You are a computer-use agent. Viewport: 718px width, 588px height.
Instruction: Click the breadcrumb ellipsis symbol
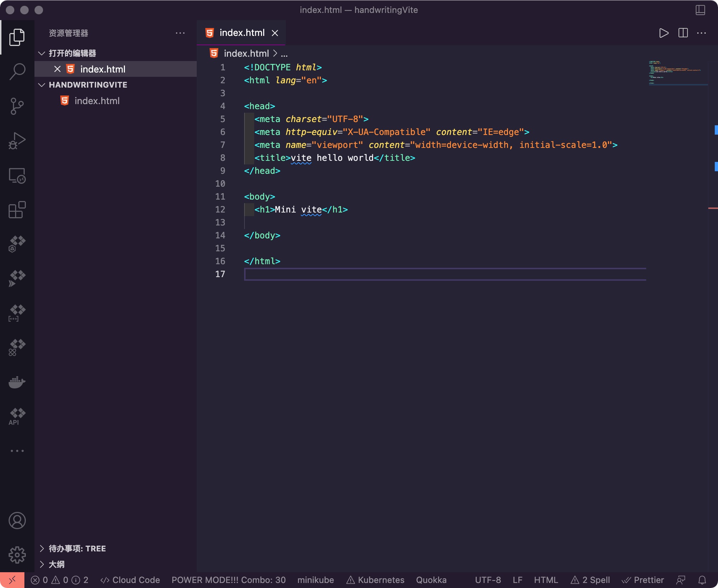(284, 54)
